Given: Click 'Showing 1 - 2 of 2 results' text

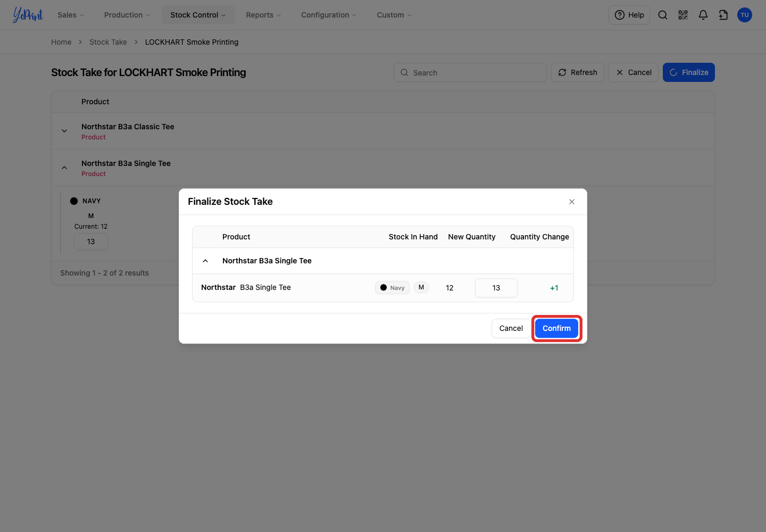Looking at the screenshot, I should [x=104, y=273].
